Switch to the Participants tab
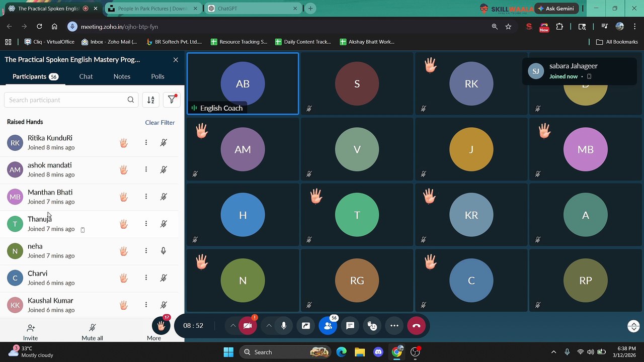Screen dimensions: 644x362 click(x=35, y=76)
